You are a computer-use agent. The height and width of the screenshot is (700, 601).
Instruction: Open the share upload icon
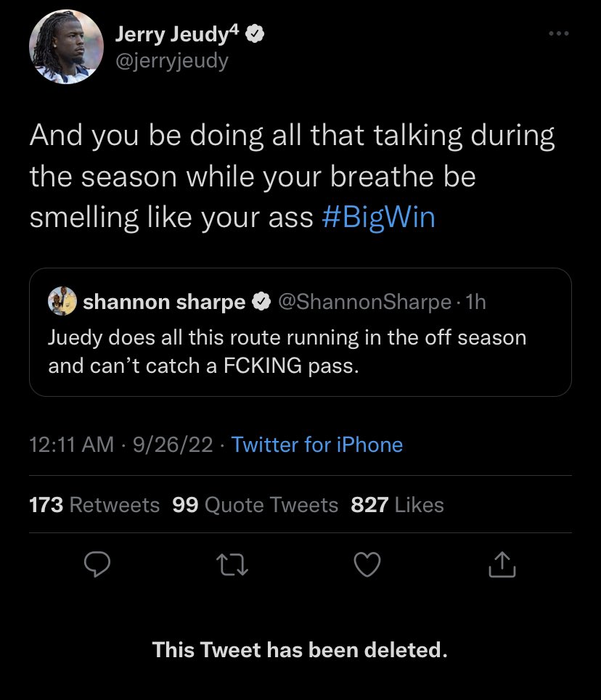point(503,564)
